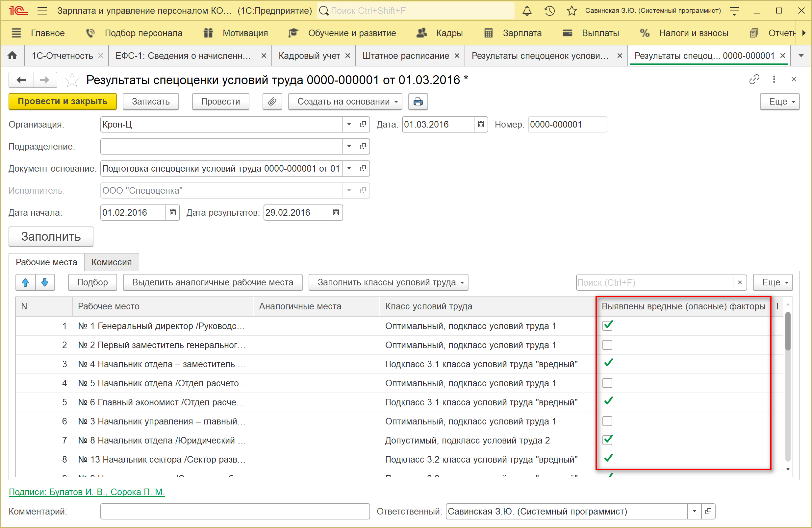Uncheck harmful factors checkbox in row 1
The image size is (812, 528).
pyautogui.click(x=607, y=325)
